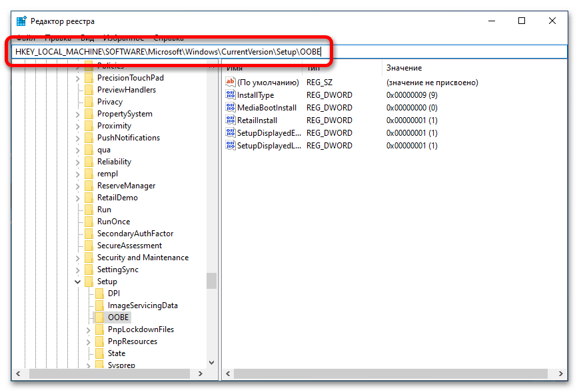Select the State key under Setup
This screenshot has height=392, width=579.
click(117, 353)
